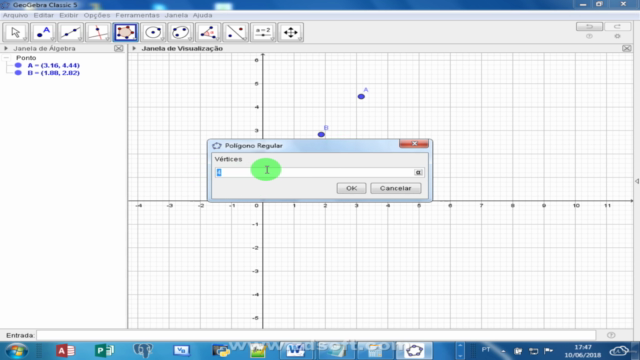
Task: Open input bar help icon
Action: click(x=611, y=335)
